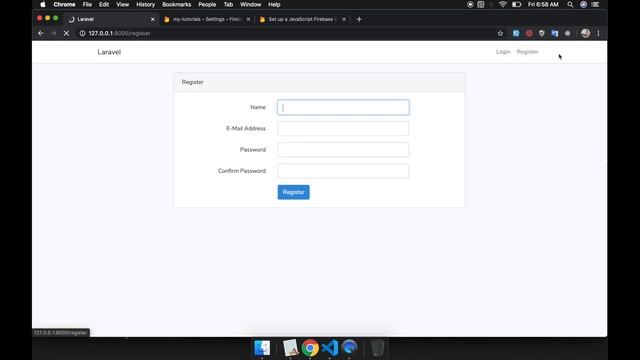Open the Login link in navbar
The height and width of the screenshot is (360, 640).
pyautogui.click(x=503, y=52)
